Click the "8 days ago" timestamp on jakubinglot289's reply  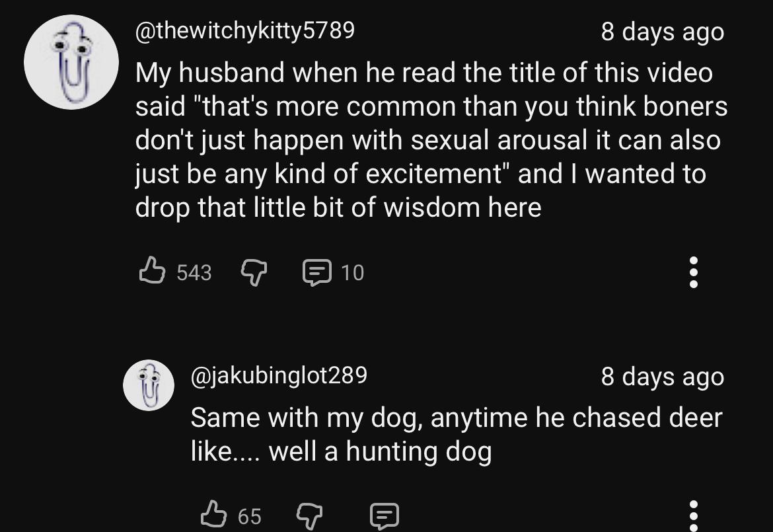(x=662, y=377)
